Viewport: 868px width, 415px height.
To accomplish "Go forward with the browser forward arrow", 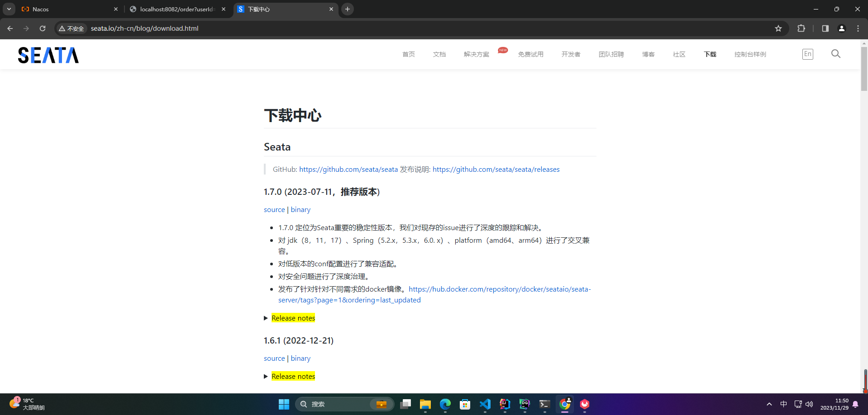I will (26, 28).
